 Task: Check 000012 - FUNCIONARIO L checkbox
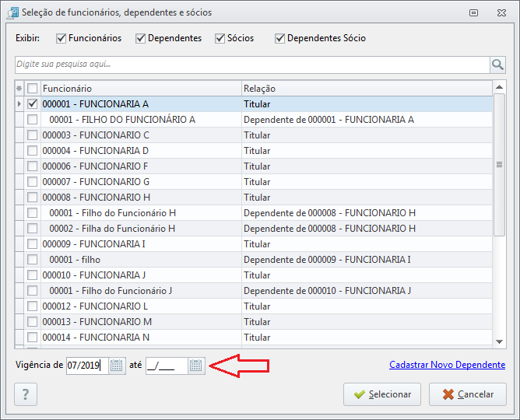pos(32,306)
